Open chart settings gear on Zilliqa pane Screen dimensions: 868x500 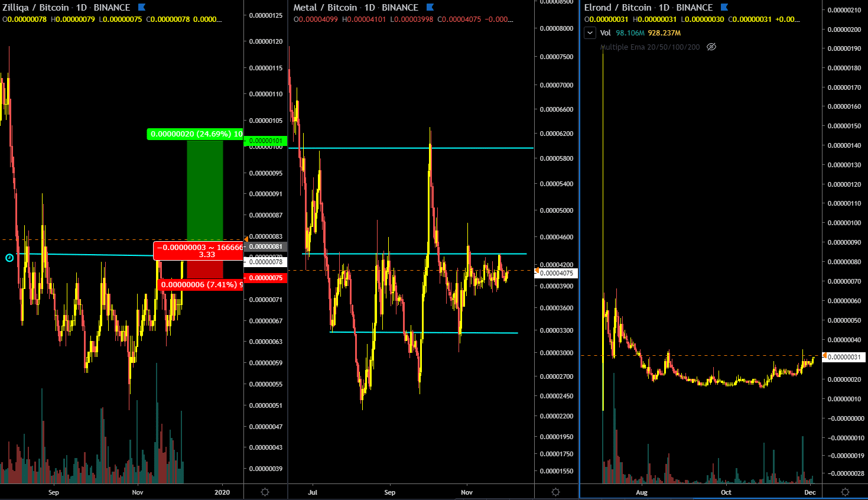(x=265, y=492)
